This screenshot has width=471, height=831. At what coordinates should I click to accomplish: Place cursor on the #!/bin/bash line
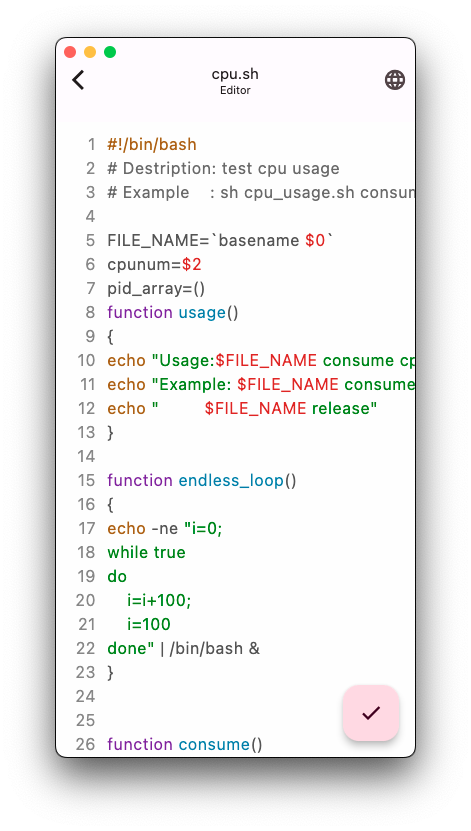click(152, 144)
